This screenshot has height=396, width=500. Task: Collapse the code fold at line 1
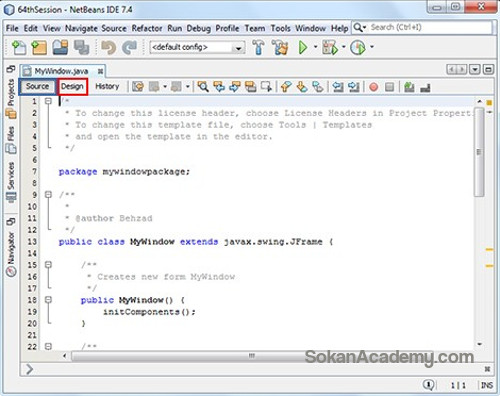pos(48,101)
